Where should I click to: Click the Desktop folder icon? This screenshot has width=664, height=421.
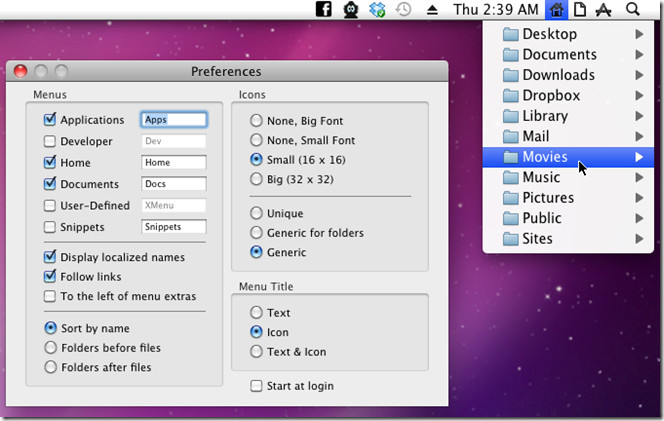pyautogui.click(x=511, y=34)
